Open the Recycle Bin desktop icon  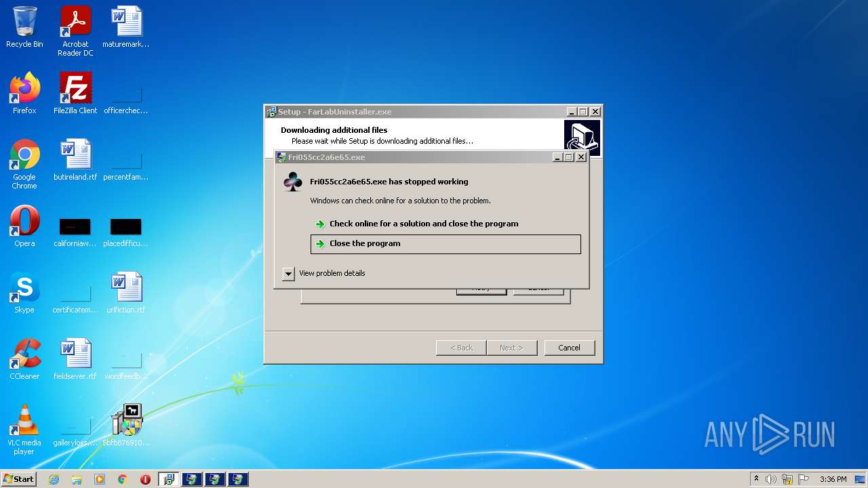(x=24, y=27)
